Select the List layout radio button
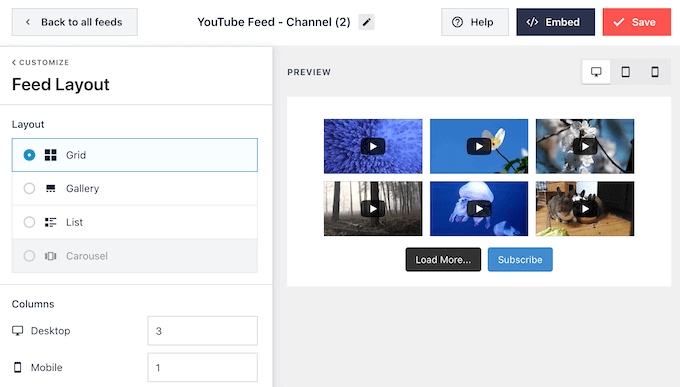 tap(29, 222)
